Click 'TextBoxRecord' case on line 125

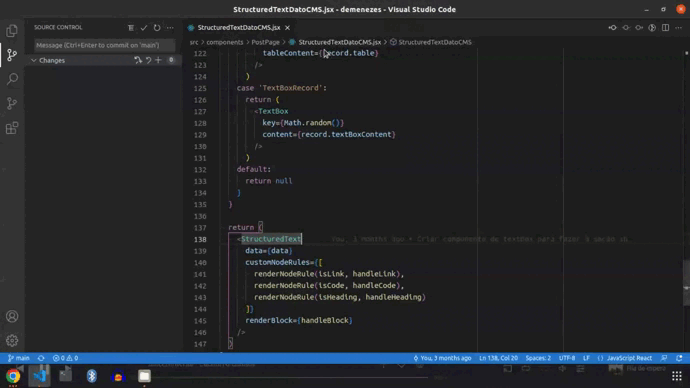pos(290,88)
